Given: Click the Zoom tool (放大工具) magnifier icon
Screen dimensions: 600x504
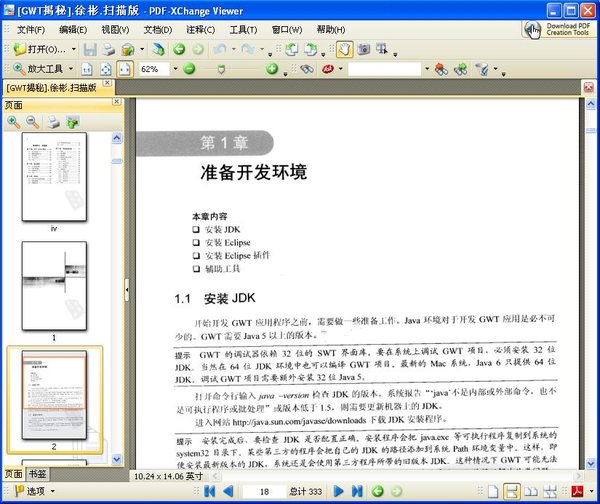Looking at the screenshot, I should 19,69.
